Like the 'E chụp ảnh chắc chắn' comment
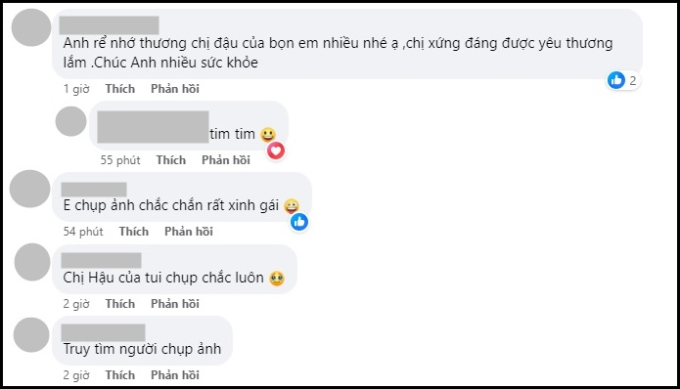The image size is (680, 389). tap(134, 231)
